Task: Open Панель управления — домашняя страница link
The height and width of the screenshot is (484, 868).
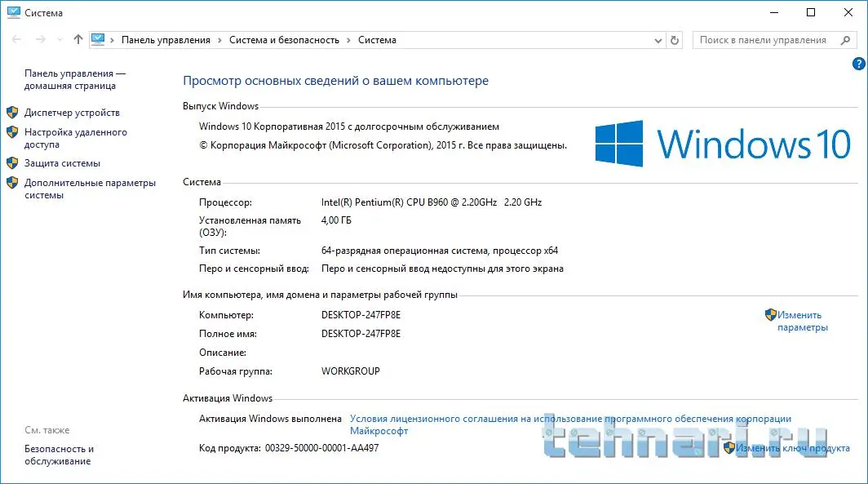Action: point(75,80)
